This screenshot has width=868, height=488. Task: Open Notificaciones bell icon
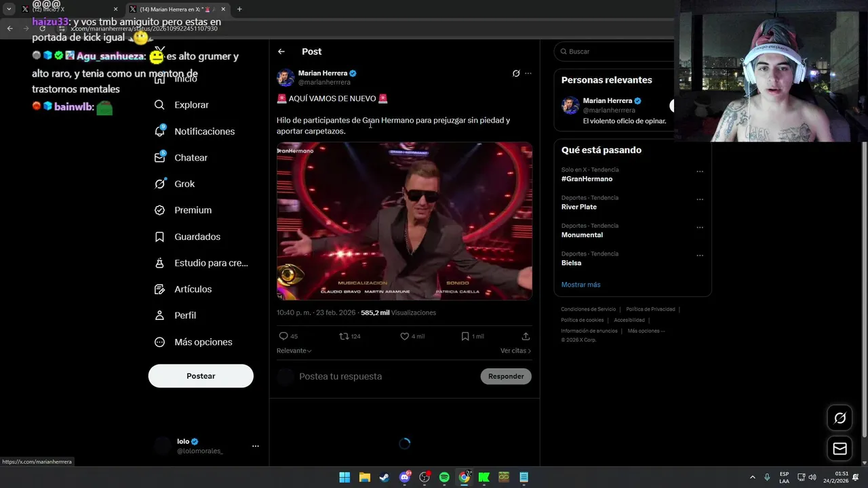pos(160,131)
